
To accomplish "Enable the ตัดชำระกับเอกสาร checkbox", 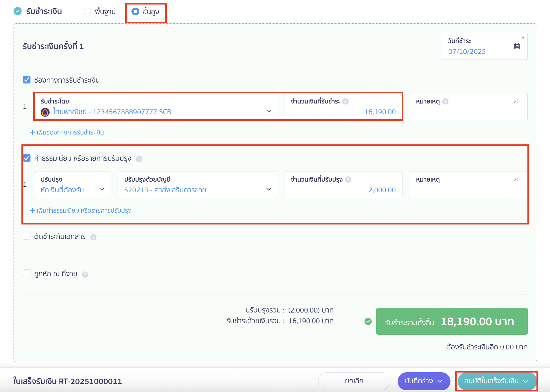I will tap(27, 236).
